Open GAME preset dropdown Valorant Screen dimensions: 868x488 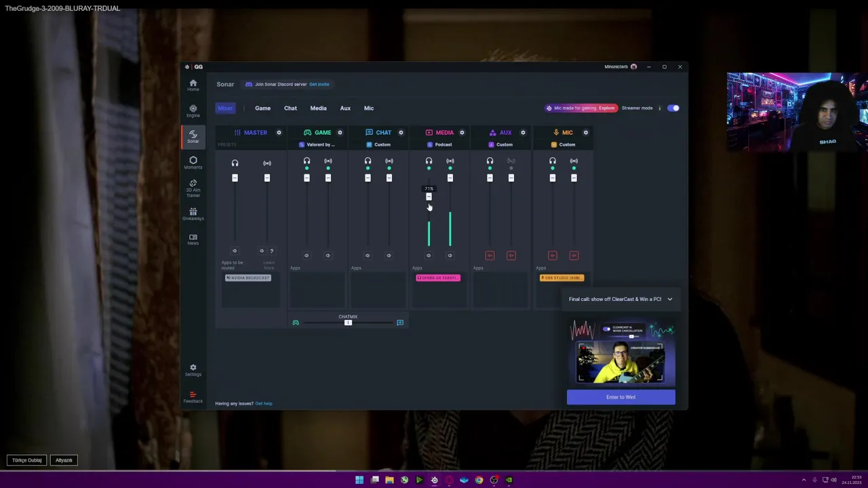coord(318,144)
